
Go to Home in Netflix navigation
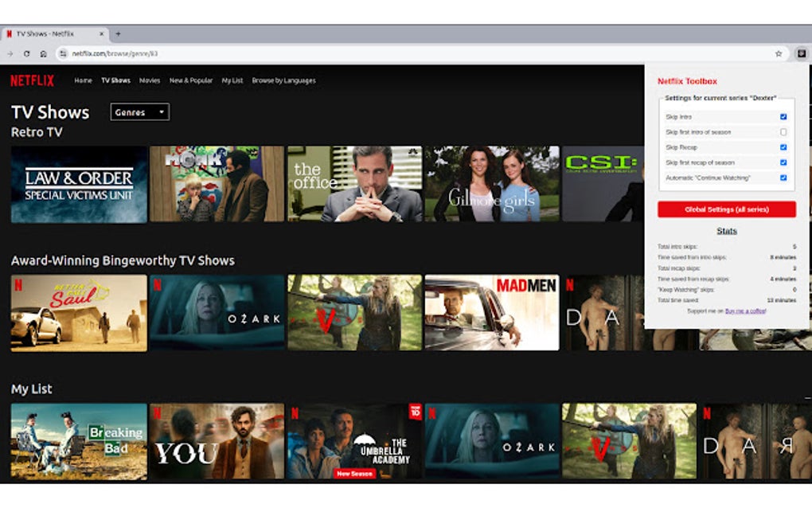point(83,80)
